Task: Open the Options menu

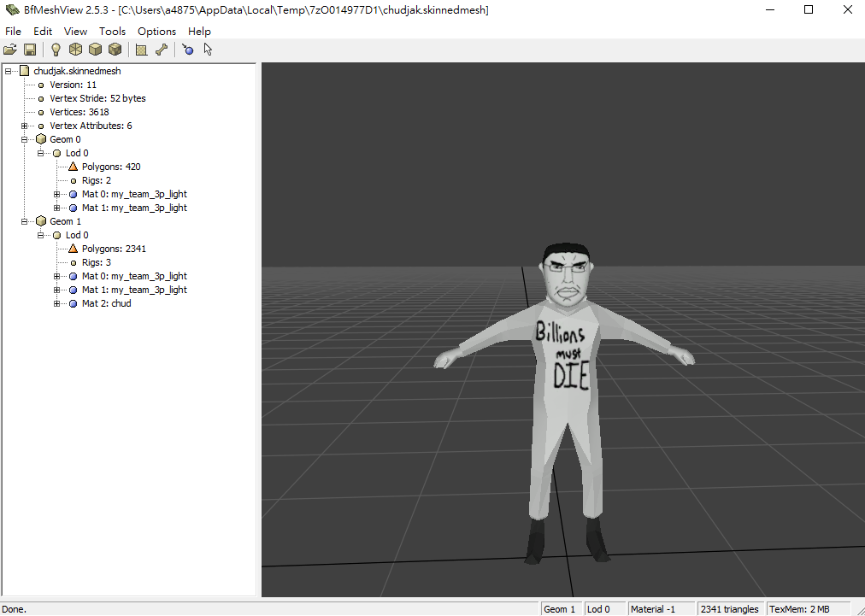Action: click(x=156, y=32)
